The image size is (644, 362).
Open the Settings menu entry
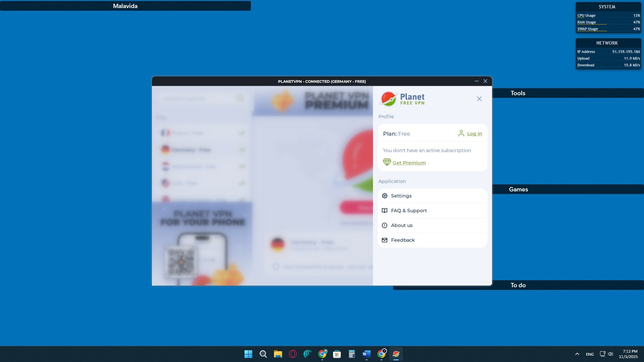401,196
